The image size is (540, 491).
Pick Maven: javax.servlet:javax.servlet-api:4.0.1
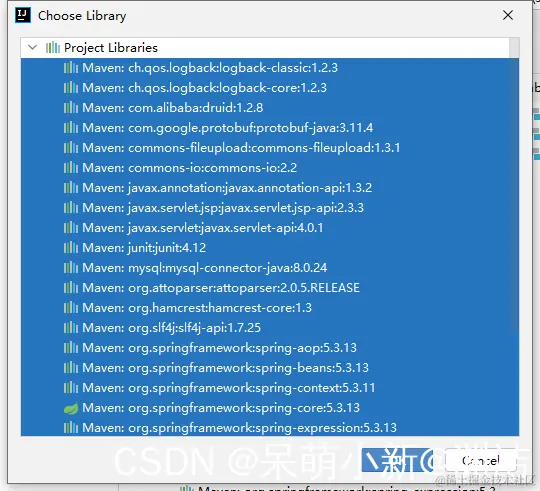tap(270, 228)
